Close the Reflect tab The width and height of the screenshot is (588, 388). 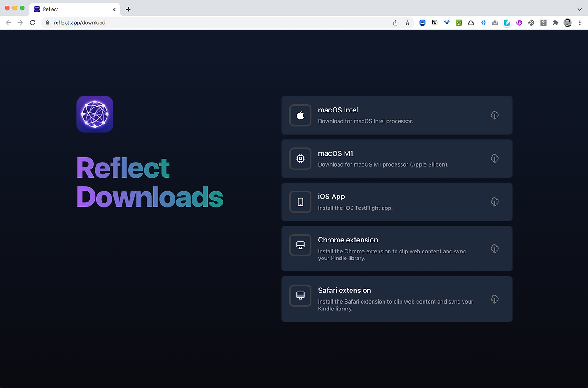point(114,9)
